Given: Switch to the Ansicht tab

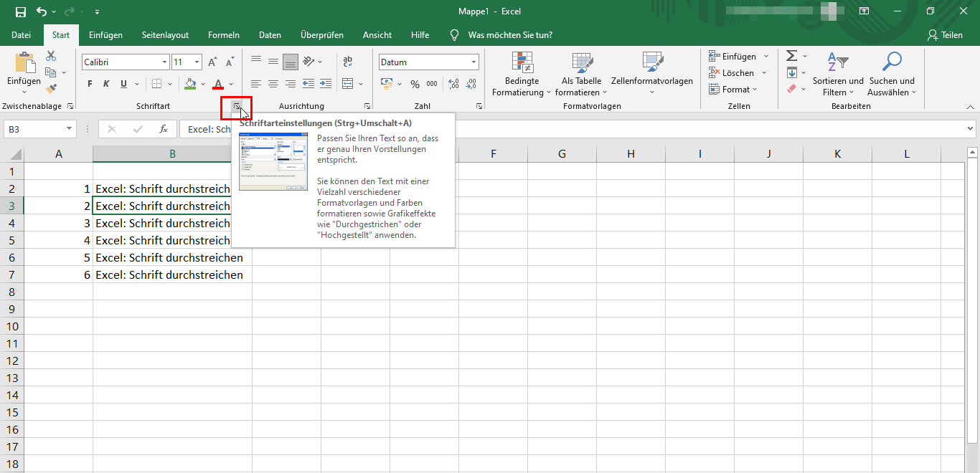Looking at the screenshot, I should coord(377,35).
